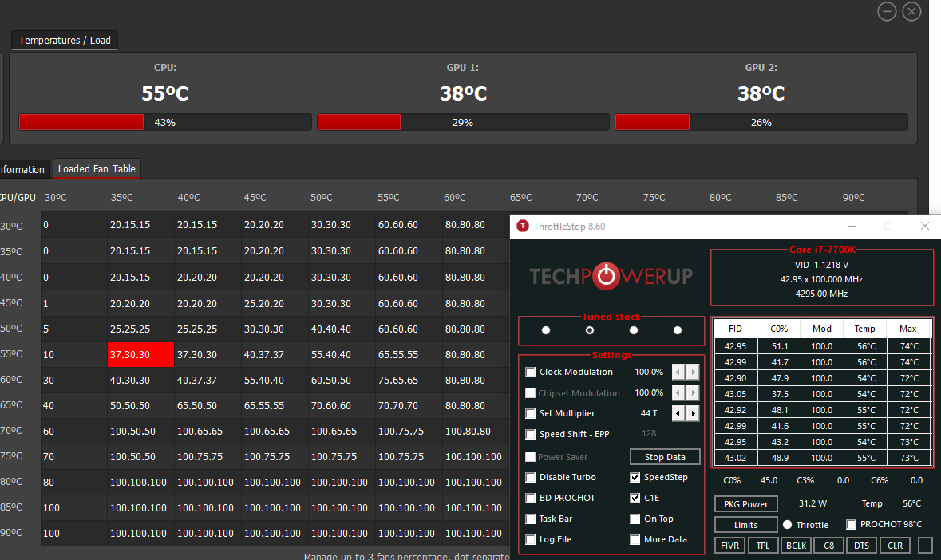Close the ThrottleStop 8.60 window

(925, 226)
